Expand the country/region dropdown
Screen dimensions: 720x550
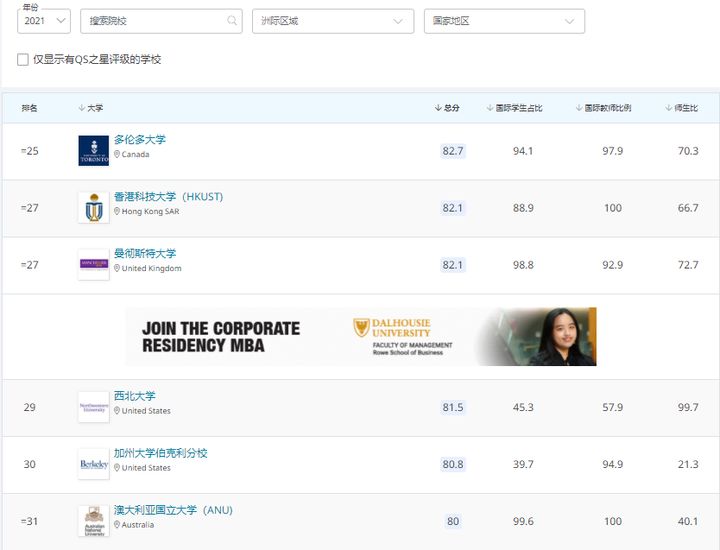coord(504,21)
